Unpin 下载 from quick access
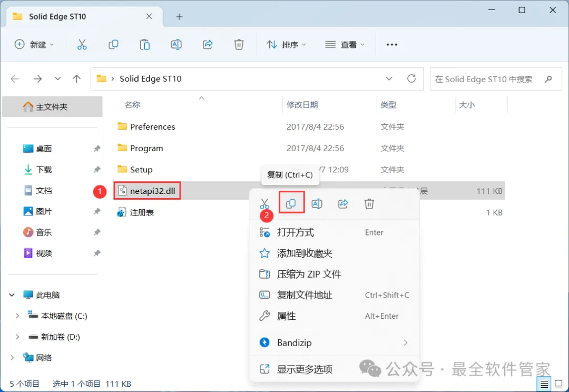 tap(97, 170)
